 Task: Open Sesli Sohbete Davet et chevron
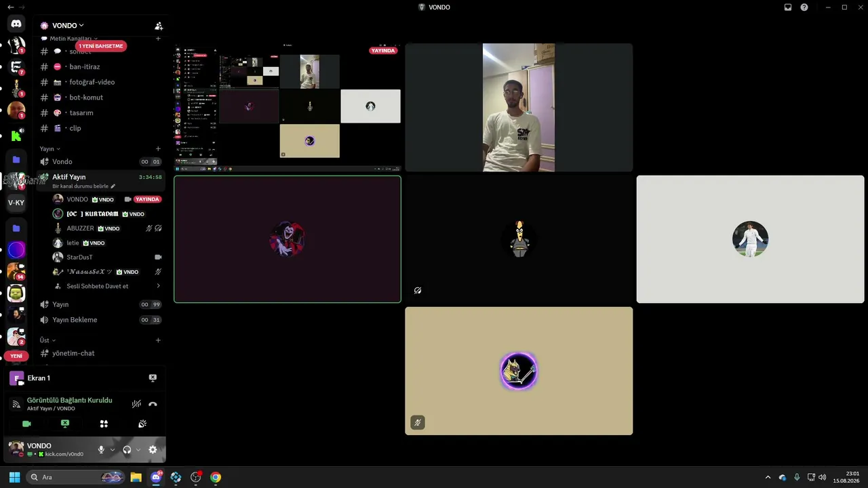click(x=158, y=286)
